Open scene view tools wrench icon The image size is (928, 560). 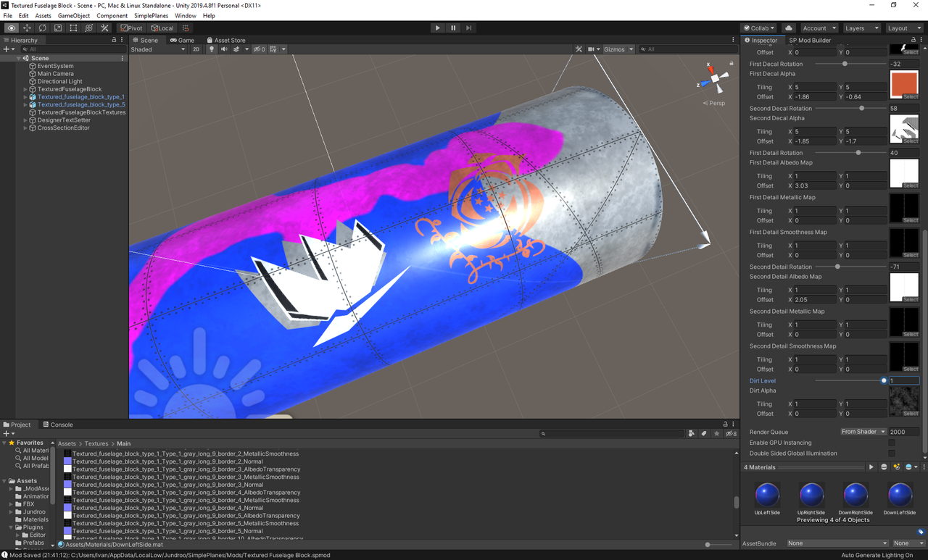coord(579,49)
